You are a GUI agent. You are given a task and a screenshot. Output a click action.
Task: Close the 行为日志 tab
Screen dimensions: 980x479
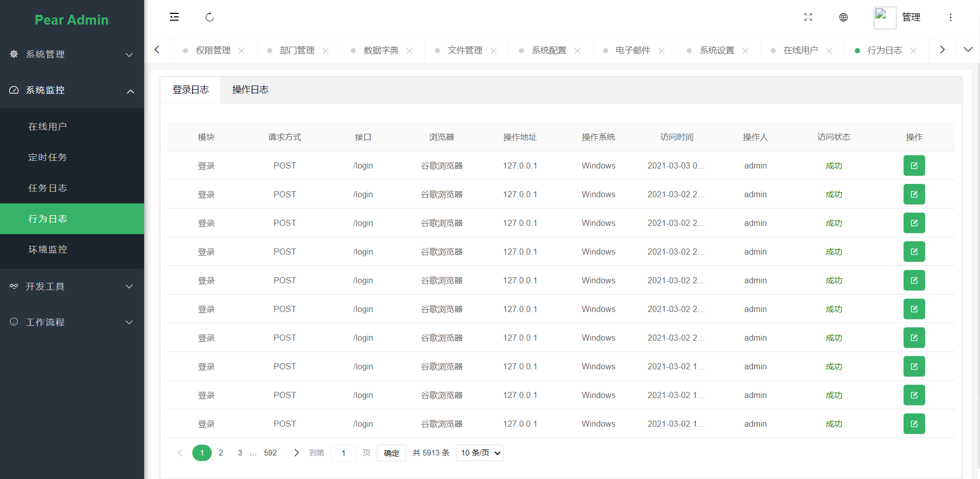click(x=913, y=51)
